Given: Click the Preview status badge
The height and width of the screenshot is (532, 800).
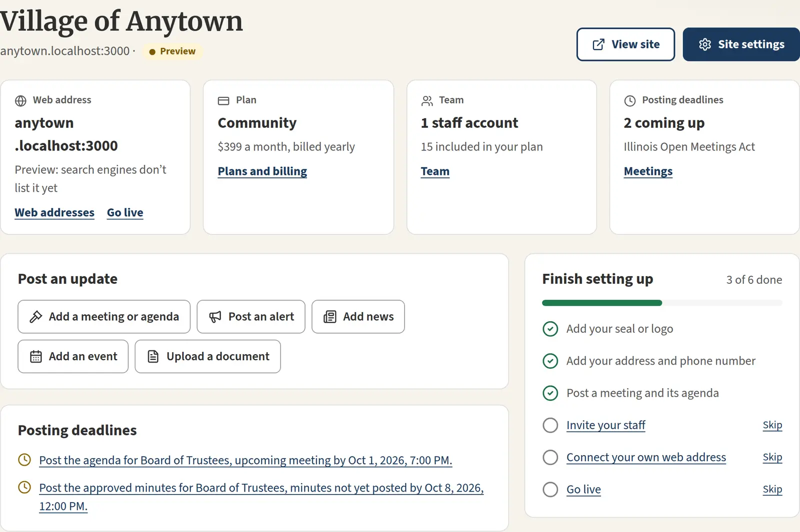Looking at the screenshot, I should click(x=172, y=51).
